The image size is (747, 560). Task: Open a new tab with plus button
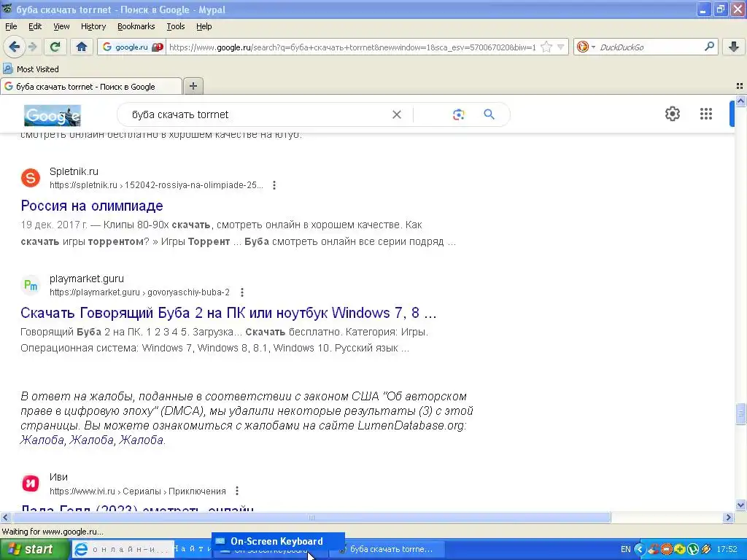coord(193,86)
